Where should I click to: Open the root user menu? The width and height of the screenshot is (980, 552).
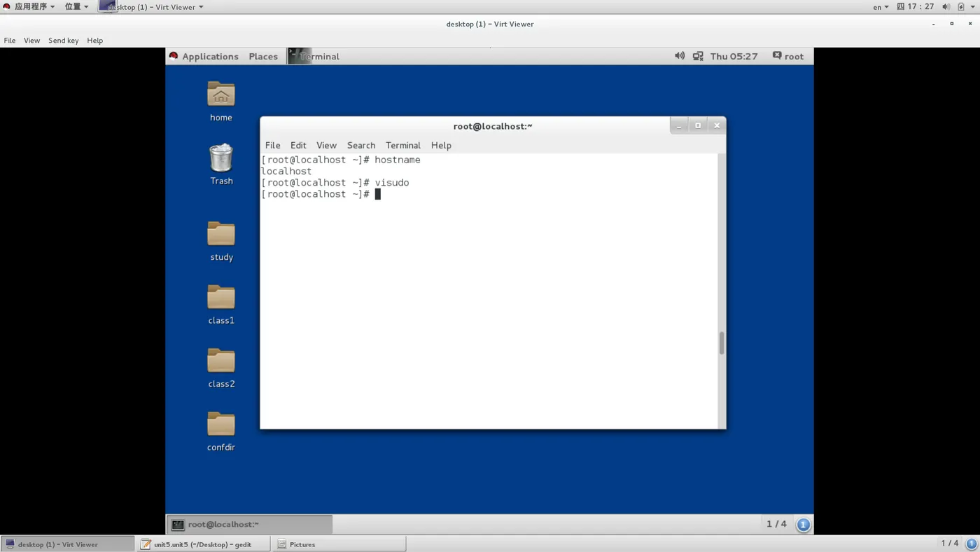(788, 56)
